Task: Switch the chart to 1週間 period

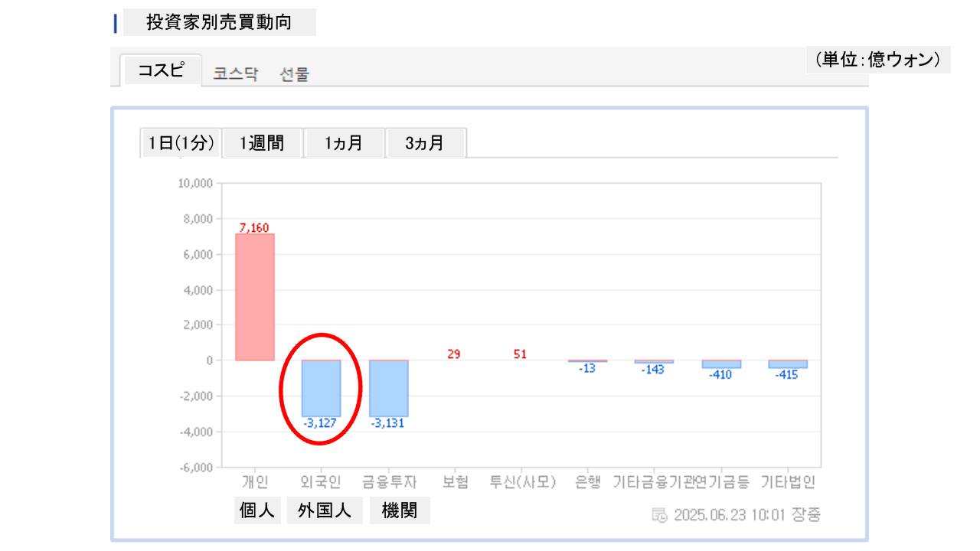Action: tap(262, 143)
